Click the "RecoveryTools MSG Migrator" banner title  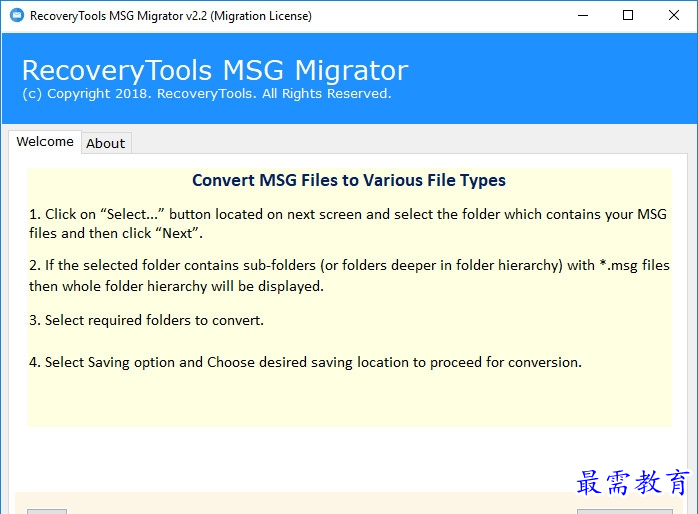coord(215,70)
